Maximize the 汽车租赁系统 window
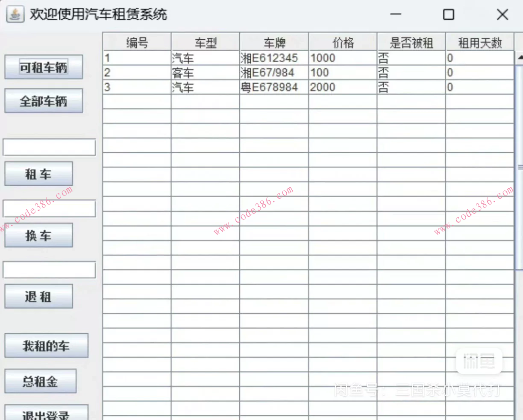The width and height of the screenshot is (523, 420). (449, 15)
